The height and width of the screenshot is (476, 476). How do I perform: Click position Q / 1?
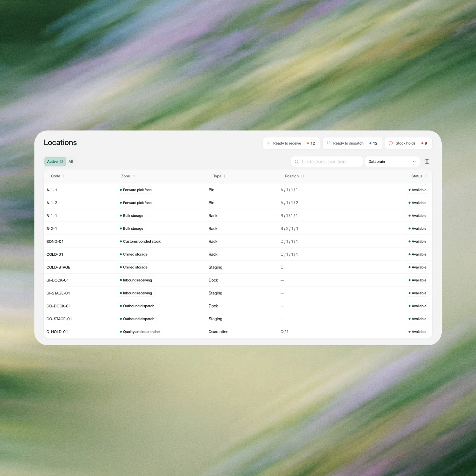(x=285, y=332)
